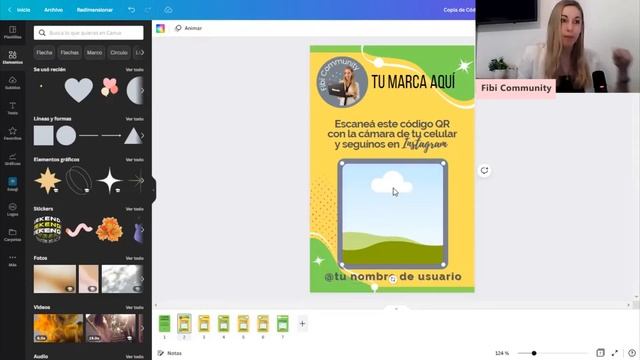Click Ver todo for Elementos gráficos

coord(134,160)
